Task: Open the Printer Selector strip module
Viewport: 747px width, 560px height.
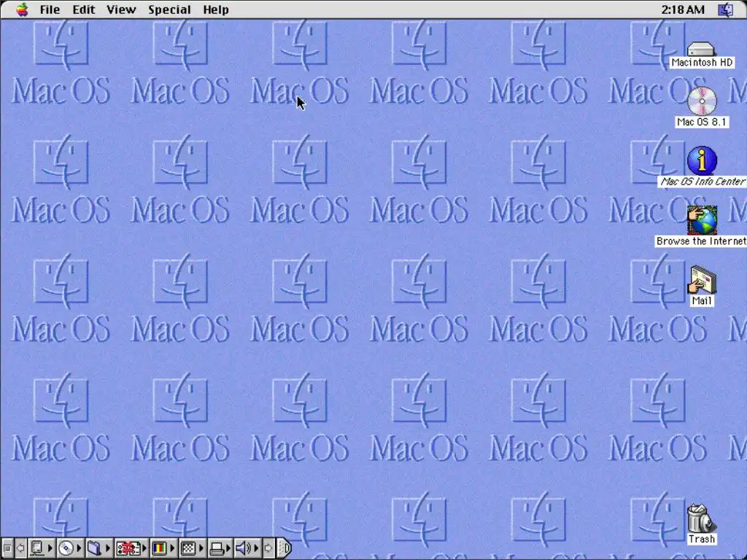Action: 220,548
